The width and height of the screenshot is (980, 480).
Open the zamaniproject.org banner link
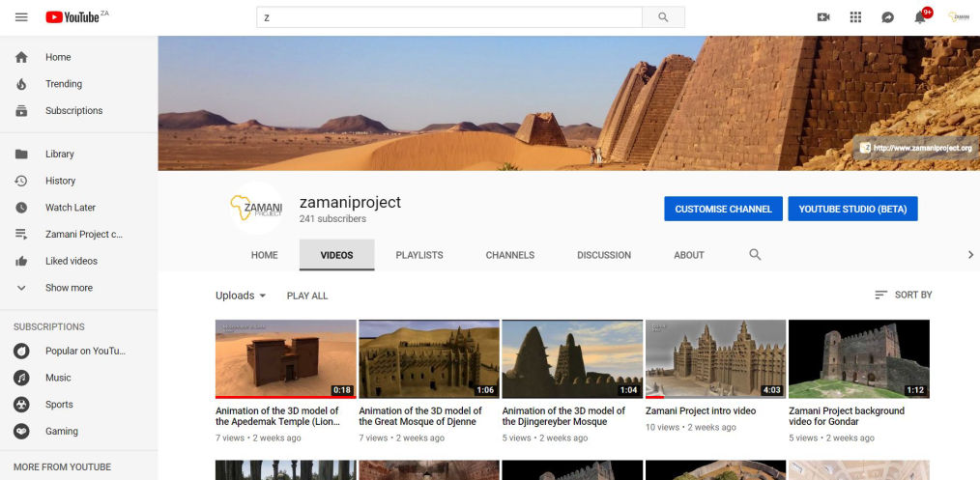(x=916, y=148)
